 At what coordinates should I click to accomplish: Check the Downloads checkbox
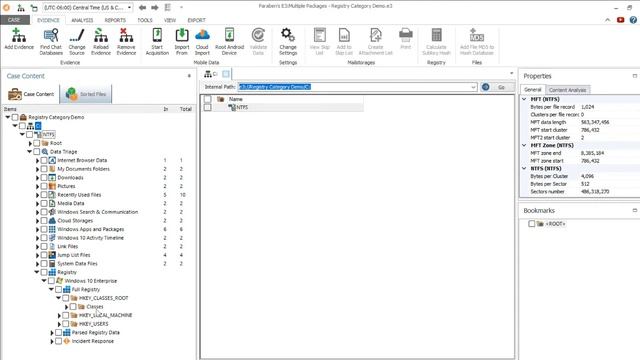(44, 178)
